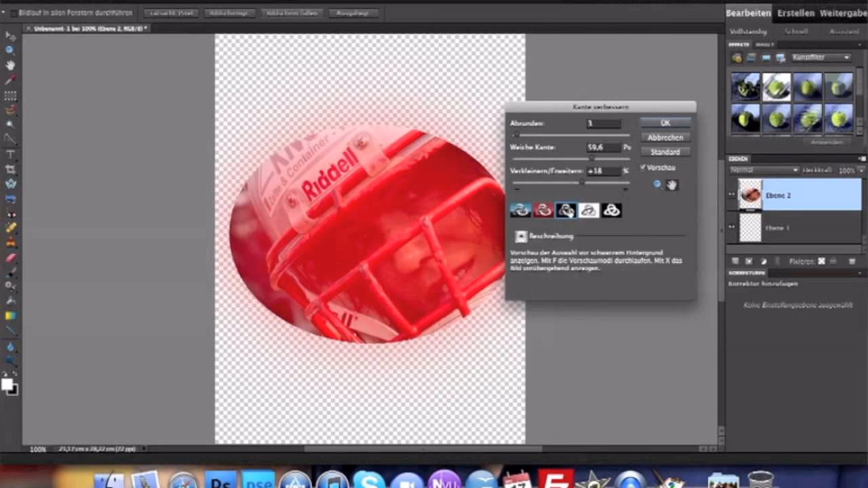
Task: Click the Standard button
Action: (x=665, y=152)
